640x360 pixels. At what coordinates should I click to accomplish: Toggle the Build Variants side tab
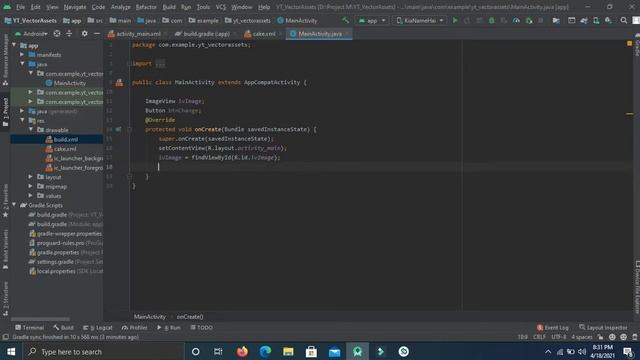tap(5, 248)
